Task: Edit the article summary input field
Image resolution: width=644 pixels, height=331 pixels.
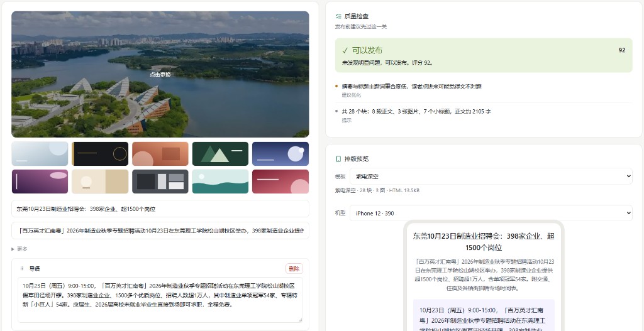Action: coord(160,231)
